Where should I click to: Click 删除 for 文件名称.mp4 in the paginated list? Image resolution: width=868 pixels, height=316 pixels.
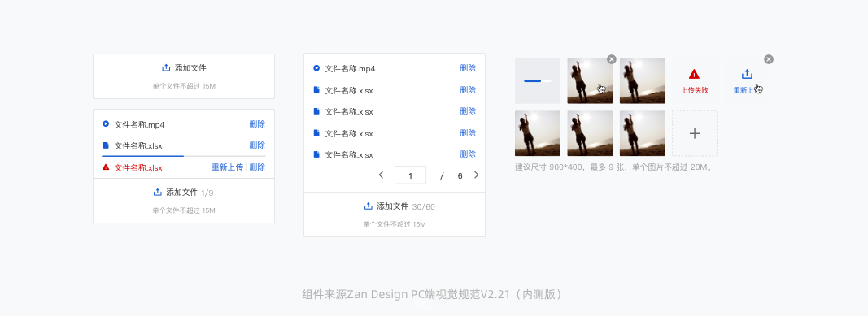click(x=468, y=68)
